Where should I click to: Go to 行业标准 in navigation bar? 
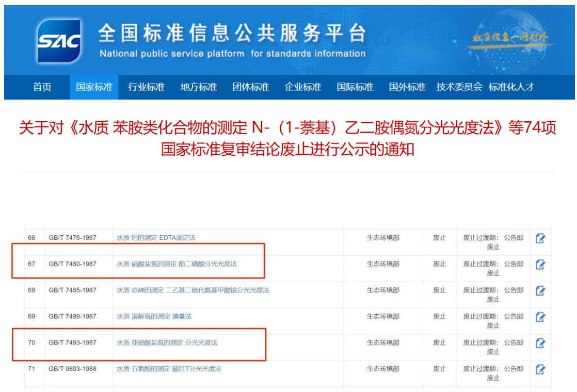(x=147, y=87)
